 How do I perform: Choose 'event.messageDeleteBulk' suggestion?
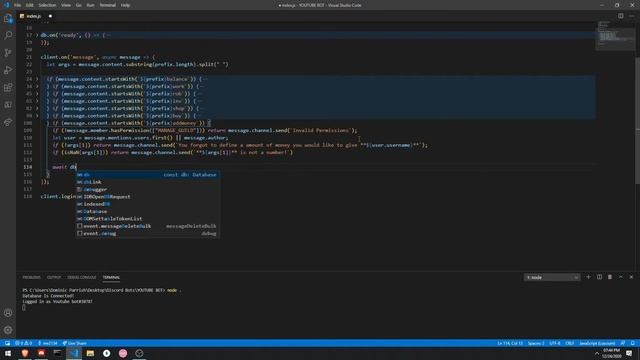147,226
